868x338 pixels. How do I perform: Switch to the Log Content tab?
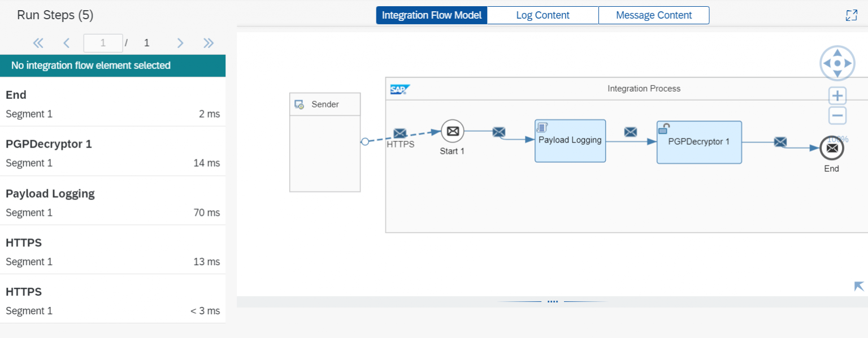(x=542, y=15)
